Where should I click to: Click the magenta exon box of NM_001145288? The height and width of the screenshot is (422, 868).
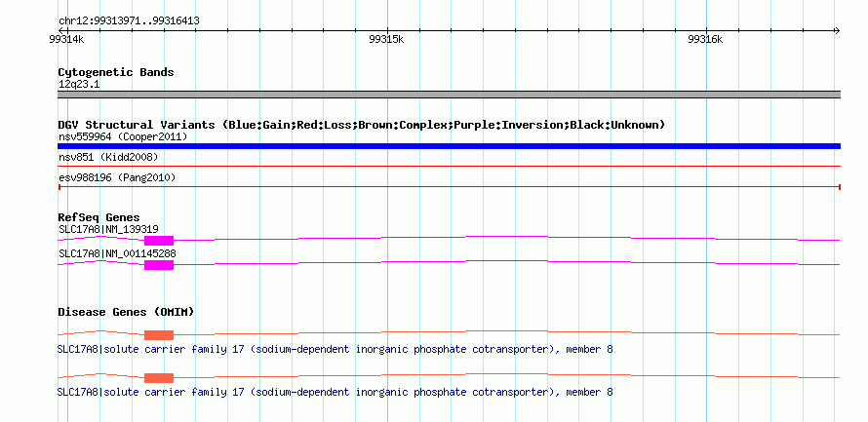point(159,265)
